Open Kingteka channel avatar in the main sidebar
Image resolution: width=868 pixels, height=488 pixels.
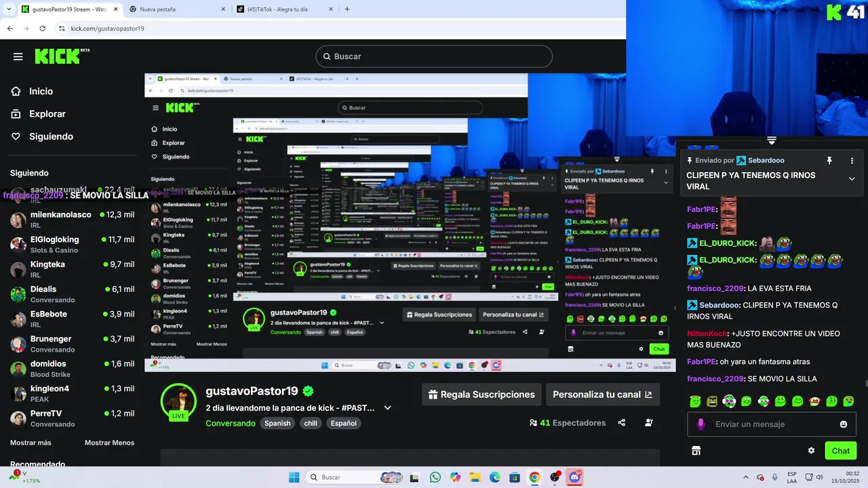click(18, 270)
